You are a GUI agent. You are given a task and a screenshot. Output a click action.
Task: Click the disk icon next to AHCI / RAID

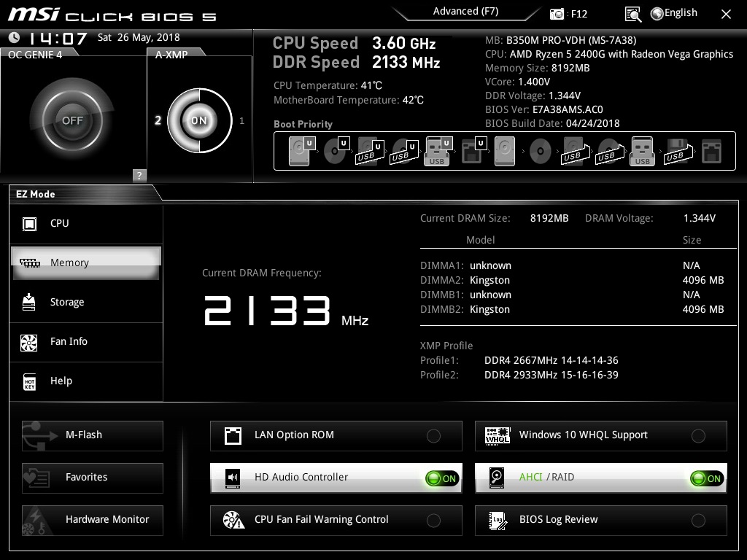click(497, 478)
